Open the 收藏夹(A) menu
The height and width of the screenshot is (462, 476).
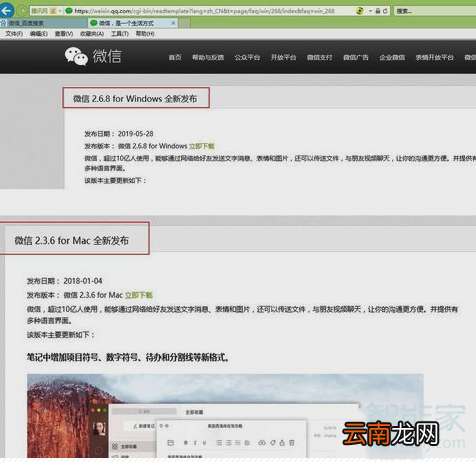click(x=92, y=34)
